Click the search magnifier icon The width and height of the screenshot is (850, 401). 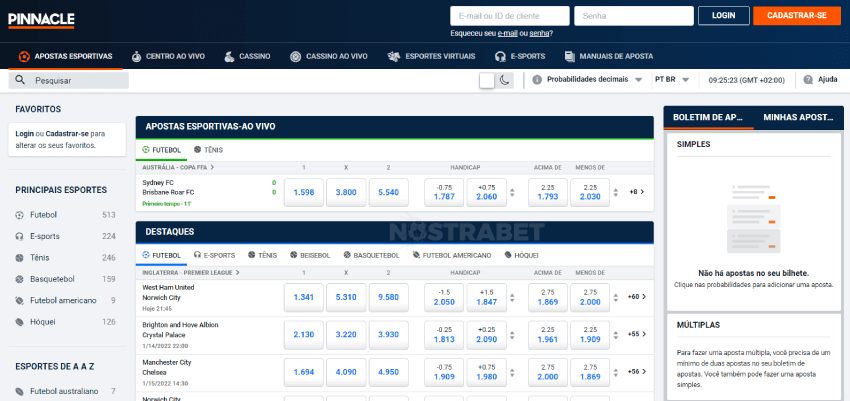[20, 80]
